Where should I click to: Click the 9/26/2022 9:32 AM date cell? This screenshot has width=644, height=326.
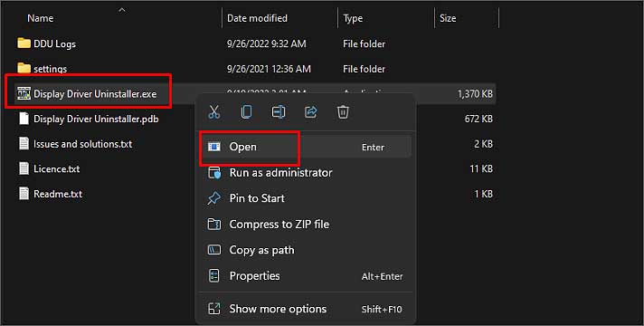(267, 43)
